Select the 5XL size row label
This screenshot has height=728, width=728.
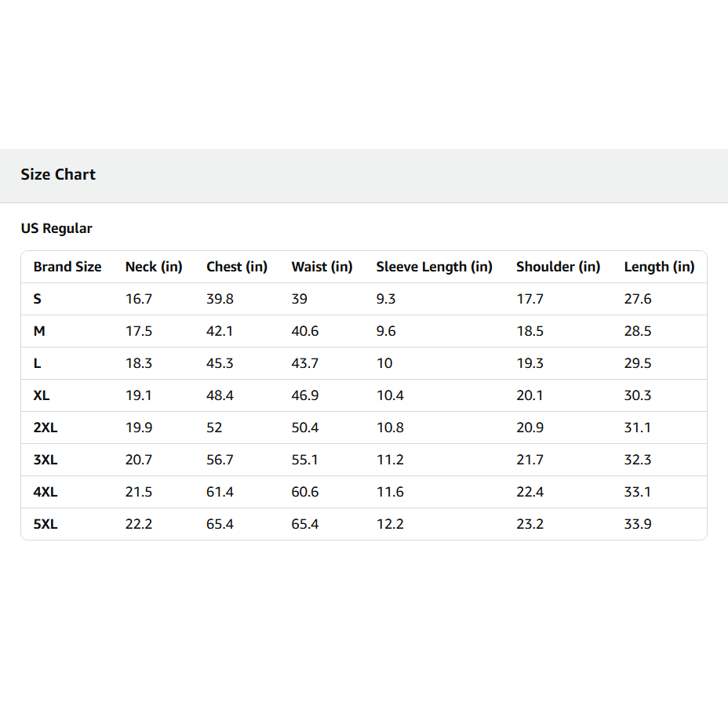click(x=45, y=524)
